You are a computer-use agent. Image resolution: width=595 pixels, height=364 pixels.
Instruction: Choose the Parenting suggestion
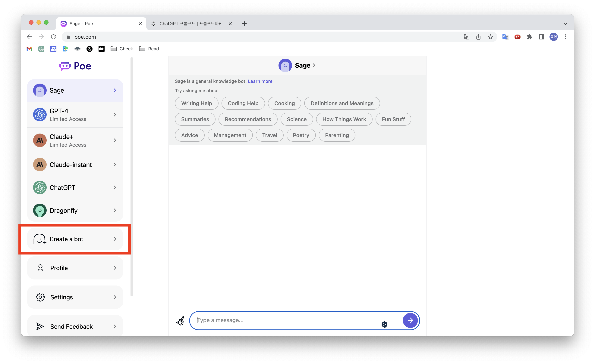[x=337, y=135]
